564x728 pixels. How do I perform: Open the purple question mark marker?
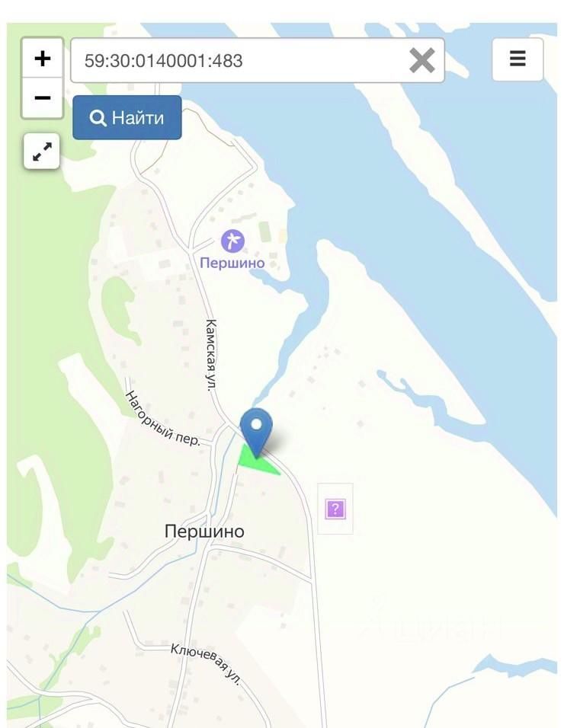coord(335,509)
